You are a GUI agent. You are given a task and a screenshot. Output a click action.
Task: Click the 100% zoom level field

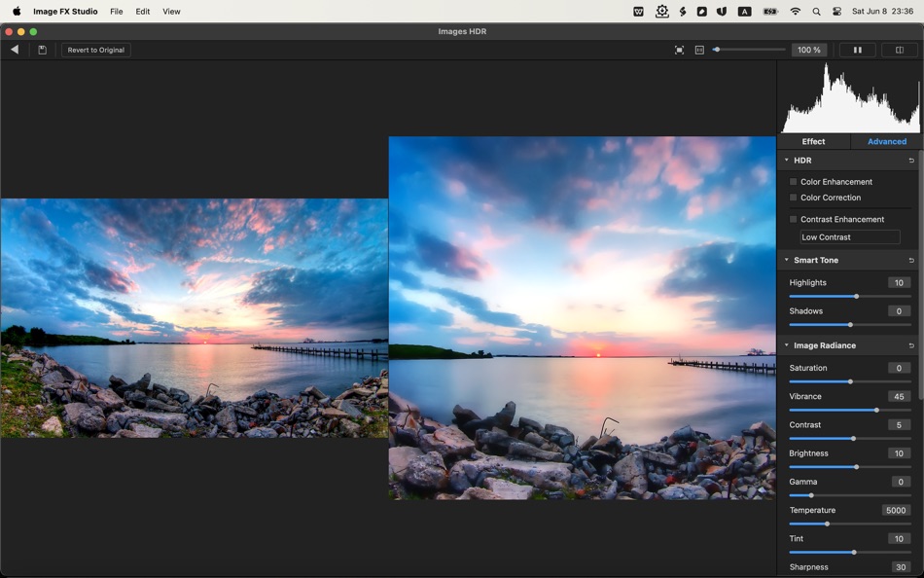(809, 50)
